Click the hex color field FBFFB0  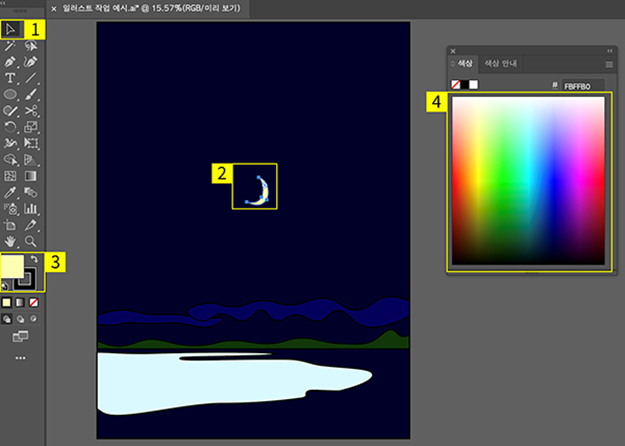click(x=583, y=86)
